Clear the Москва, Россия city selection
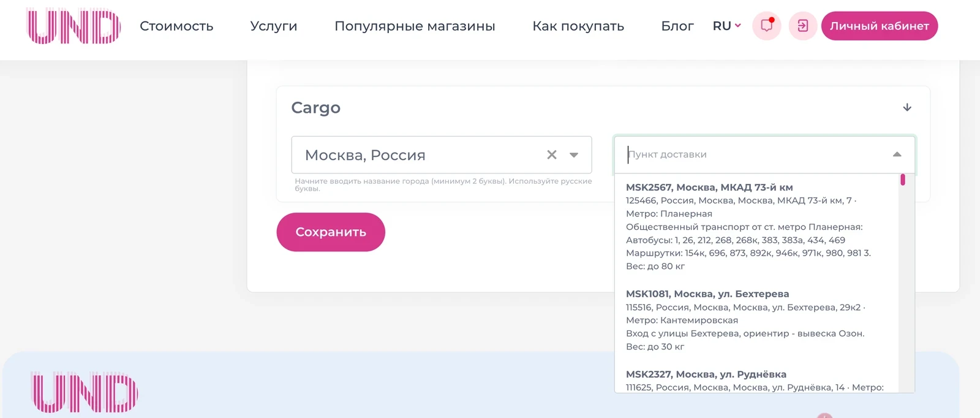Viewport: 980px width, 418px height. [552, 154]
